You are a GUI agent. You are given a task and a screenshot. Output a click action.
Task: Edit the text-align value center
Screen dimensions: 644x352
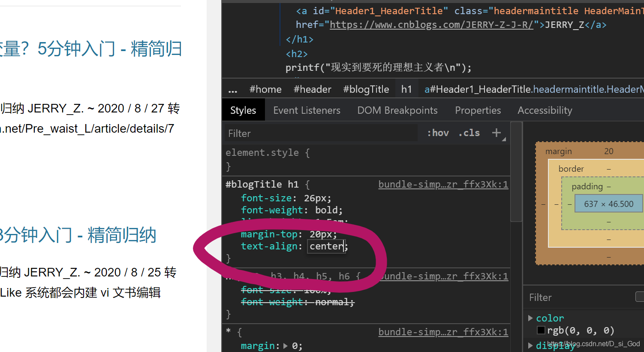pos(327,246)
